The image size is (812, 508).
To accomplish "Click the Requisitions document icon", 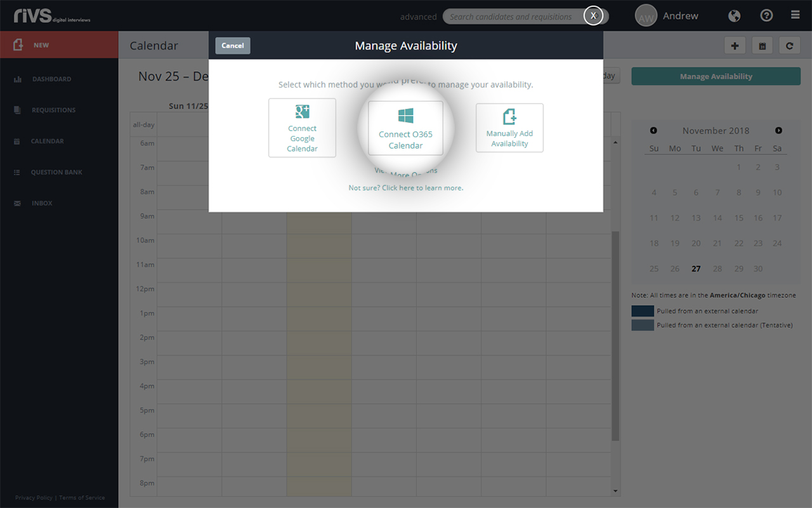I will tap(18, 110).
